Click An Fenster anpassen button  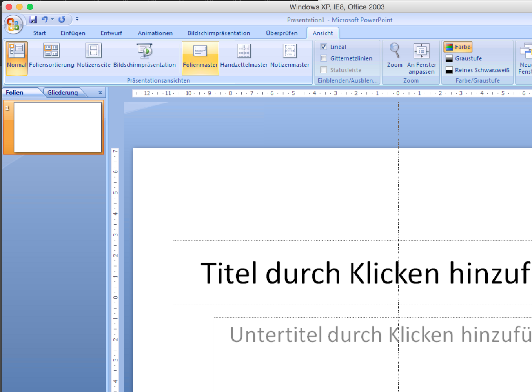(x=421, y=57)
